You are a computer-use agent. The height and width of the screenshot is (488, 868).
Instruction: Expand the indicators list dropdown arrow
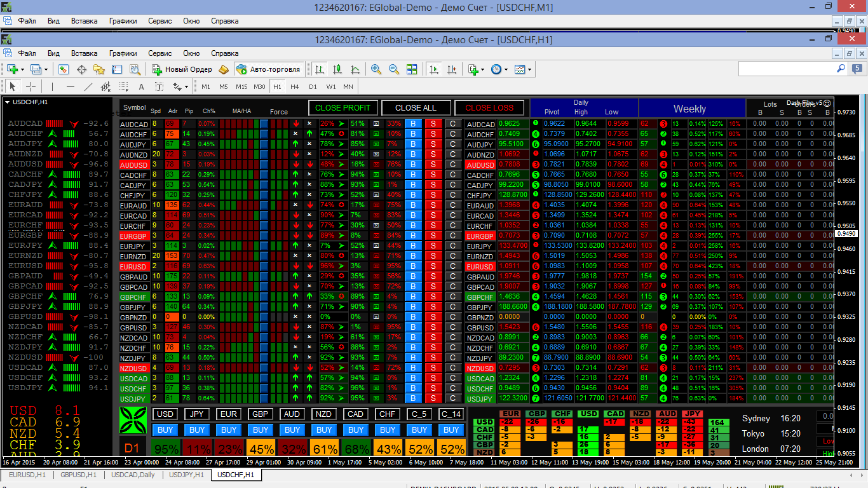(x=482, y=69)
